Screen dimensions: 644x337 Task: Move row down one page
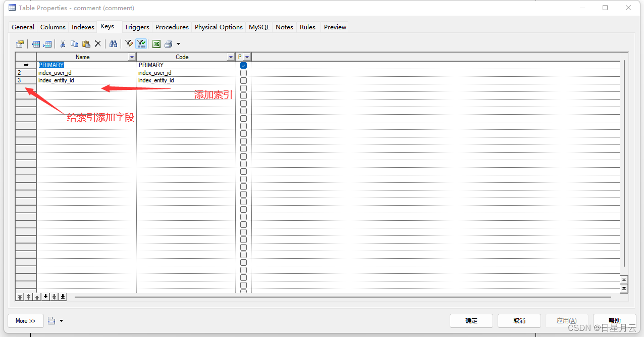[55, 297]
